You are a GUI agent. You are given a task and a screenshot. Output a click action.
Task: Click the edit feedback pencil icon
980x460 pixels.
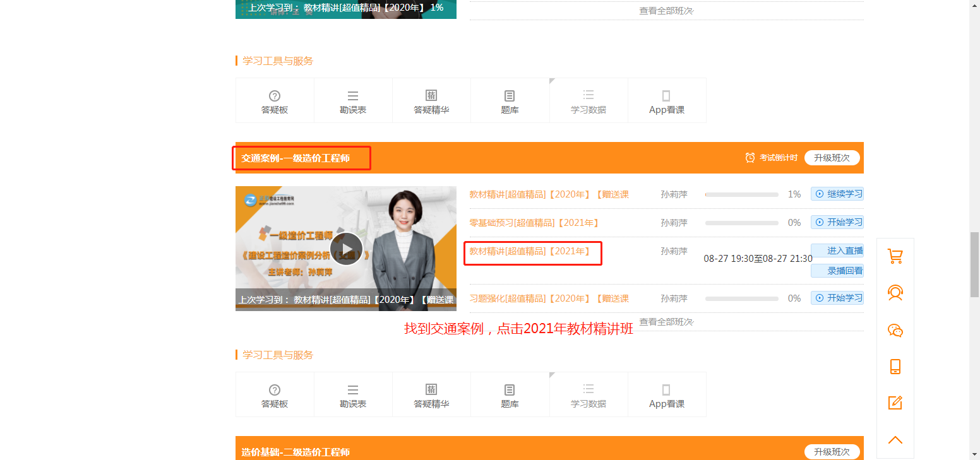[895, 403]
